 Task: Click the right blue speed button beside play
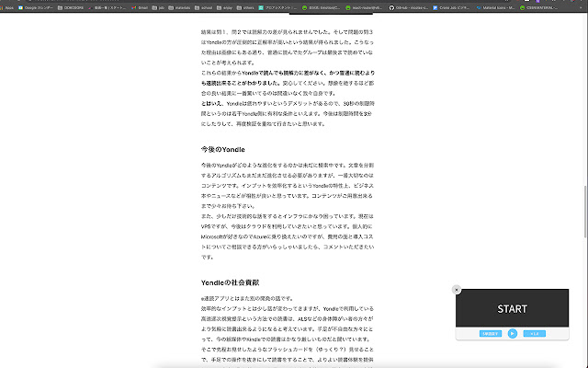(533, 333)
